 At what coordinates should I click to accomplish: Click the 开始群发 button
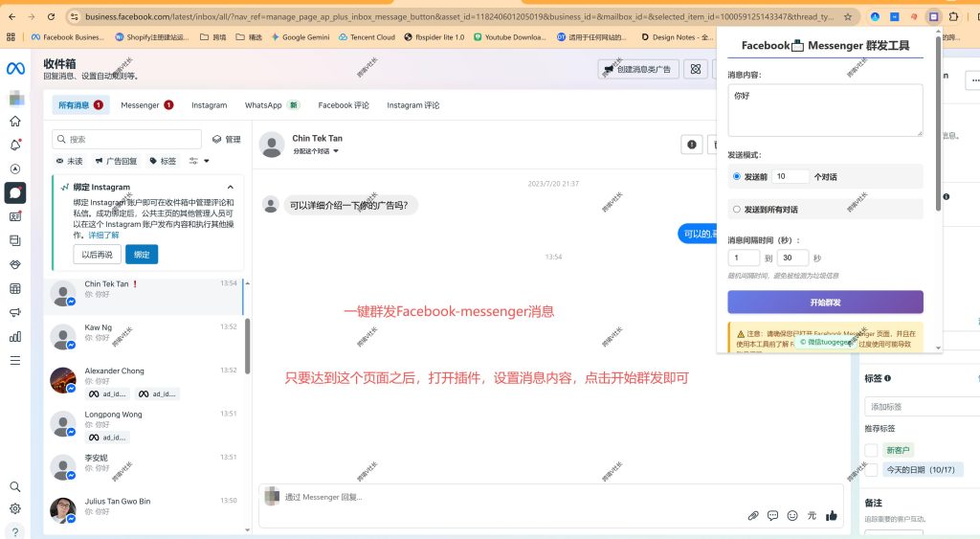tap(825, 302)
